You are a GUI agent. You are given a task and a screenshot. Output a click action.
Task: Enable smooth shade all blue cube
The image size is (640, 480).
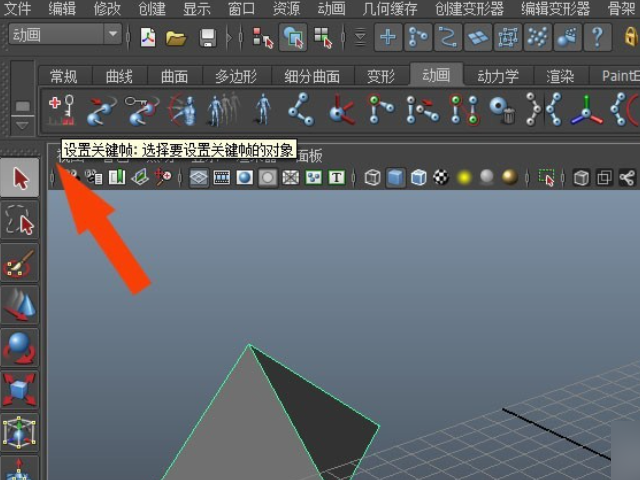point(395,178)
